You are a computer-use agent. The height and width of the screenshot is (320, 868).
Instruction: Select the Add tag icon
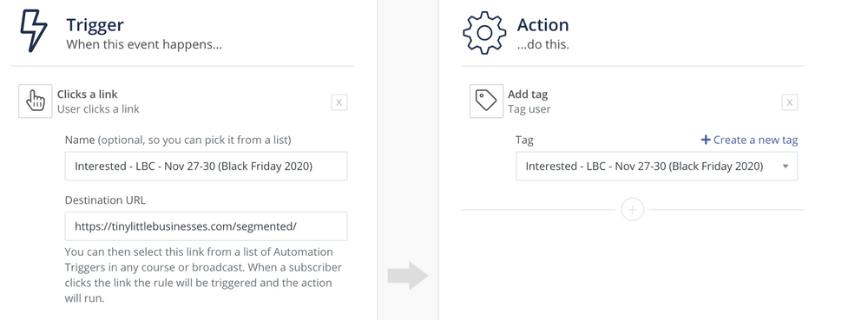[487, 101]
